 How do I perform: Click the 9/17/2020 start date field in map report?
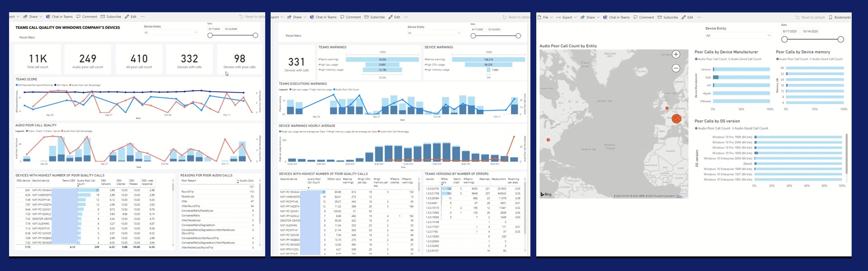790,31
